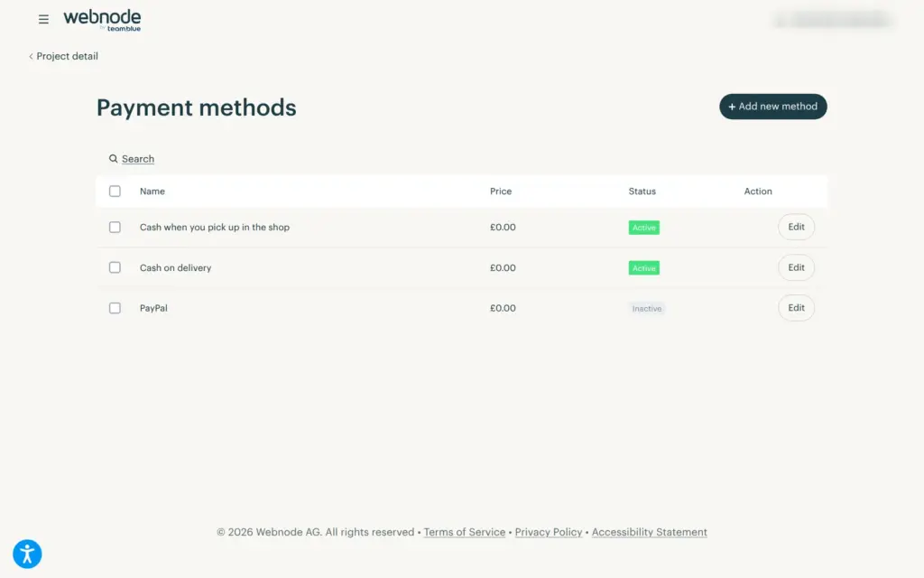924x578 pixels.
Task: Go back to Project detail
Action: pyautogui.click(x=64, y=56)
